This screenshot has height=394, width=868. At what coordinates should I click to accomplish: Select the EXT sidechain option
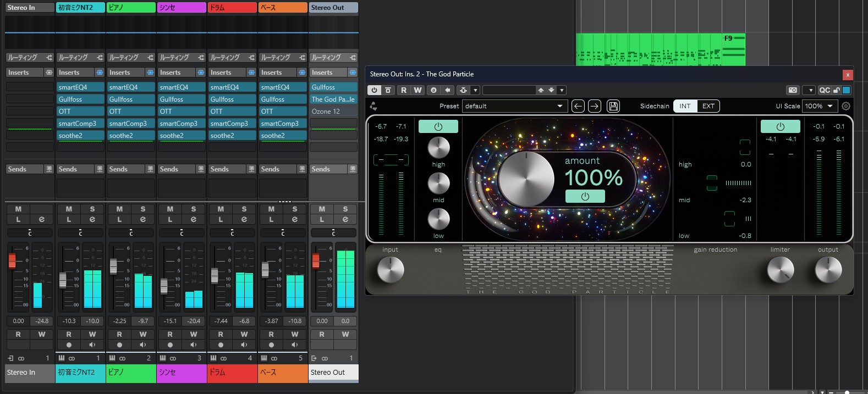[708, 106]
